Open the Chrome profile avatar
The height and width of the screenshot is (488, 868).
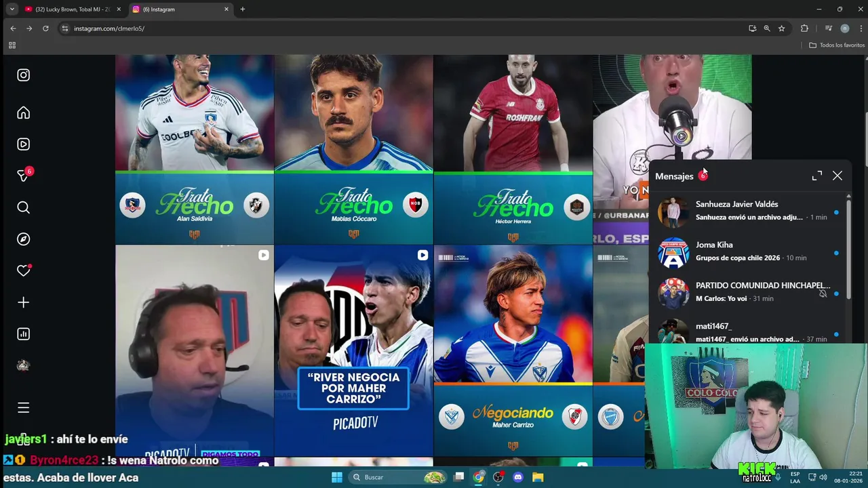tap(844, 28)
